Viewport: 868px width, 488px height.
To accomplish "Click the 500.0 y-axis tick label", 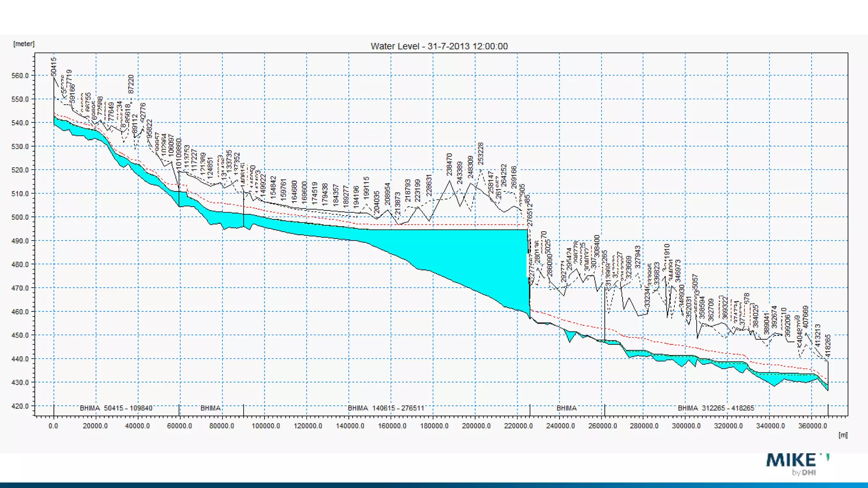I will (x=20, y=217).
